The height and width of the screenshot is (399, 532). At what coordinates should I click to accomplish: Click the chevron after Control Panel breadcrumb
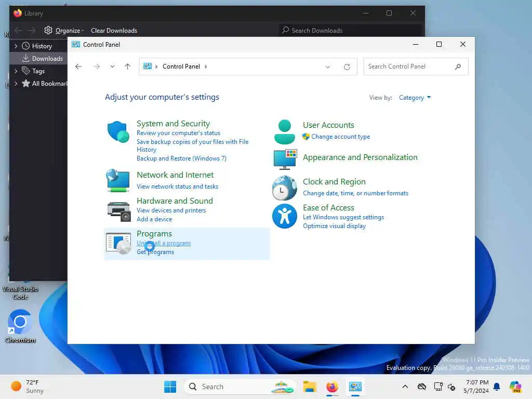[x=206, y=66]
